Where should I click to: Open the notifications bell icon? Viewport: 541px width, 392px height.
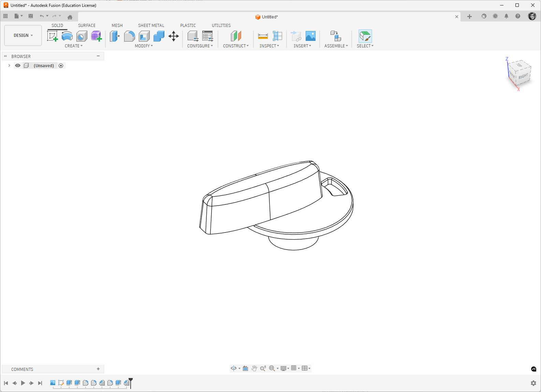[x=507, y=16]
